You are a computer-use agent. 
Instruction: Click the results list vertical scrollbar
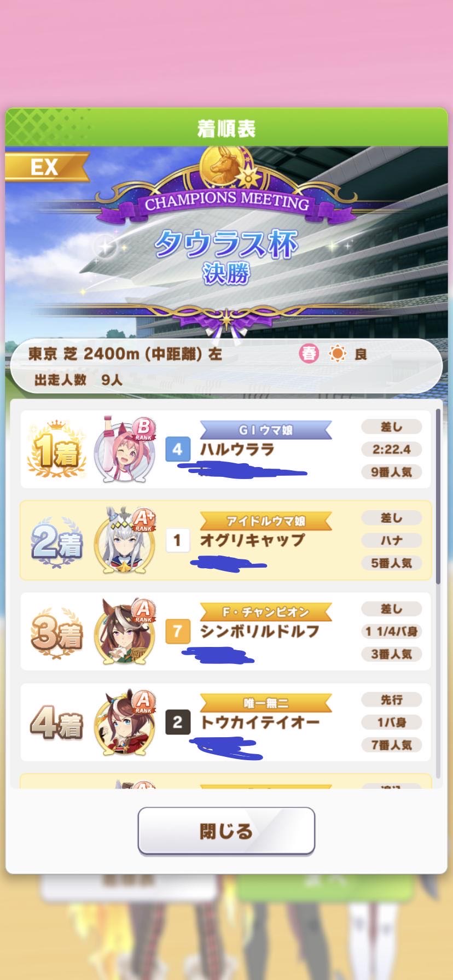point(438,496)
